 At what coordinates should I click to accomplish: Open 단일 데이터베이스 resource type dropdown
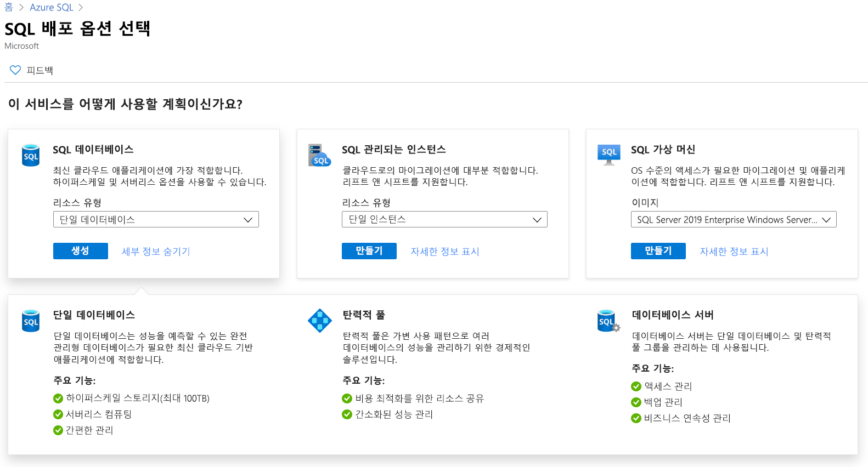pos(156,219)
